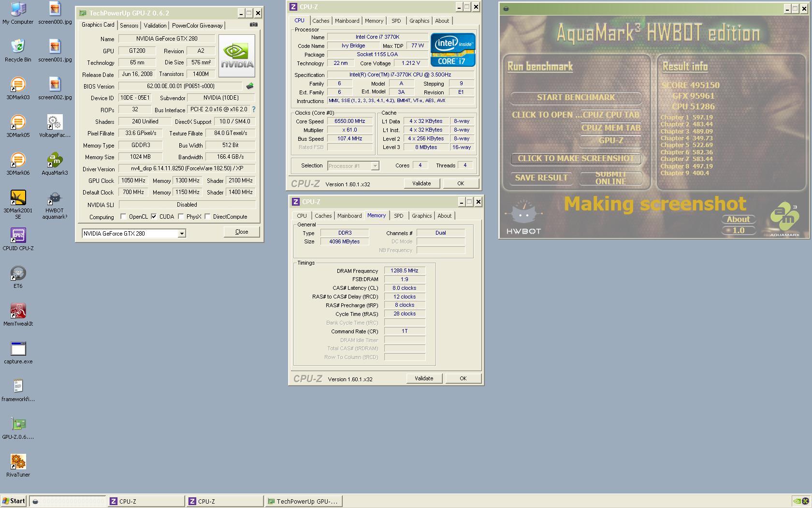
Task: Open screen001.jpg image file
Action: (55, 51)
